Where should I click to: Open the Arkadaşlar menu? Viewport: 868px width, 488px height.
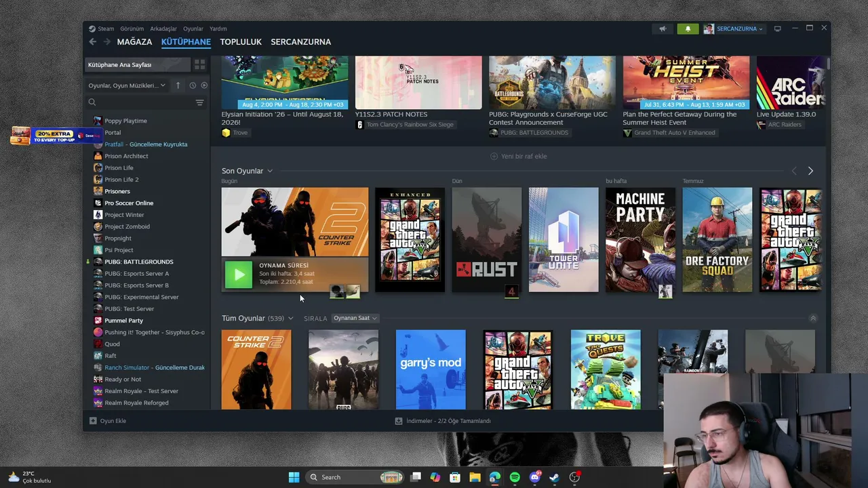tap(163, 28)
